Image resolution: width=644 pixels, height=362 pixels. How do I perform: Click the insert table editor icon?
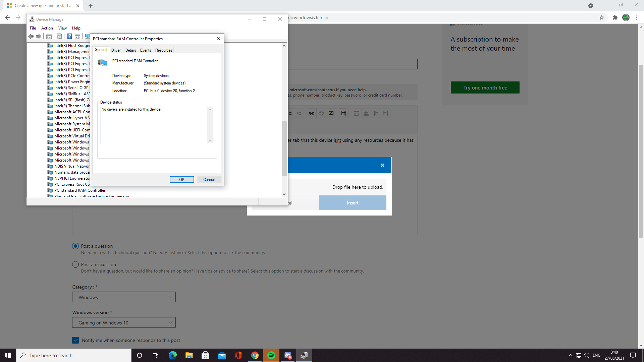pos(343,113)
